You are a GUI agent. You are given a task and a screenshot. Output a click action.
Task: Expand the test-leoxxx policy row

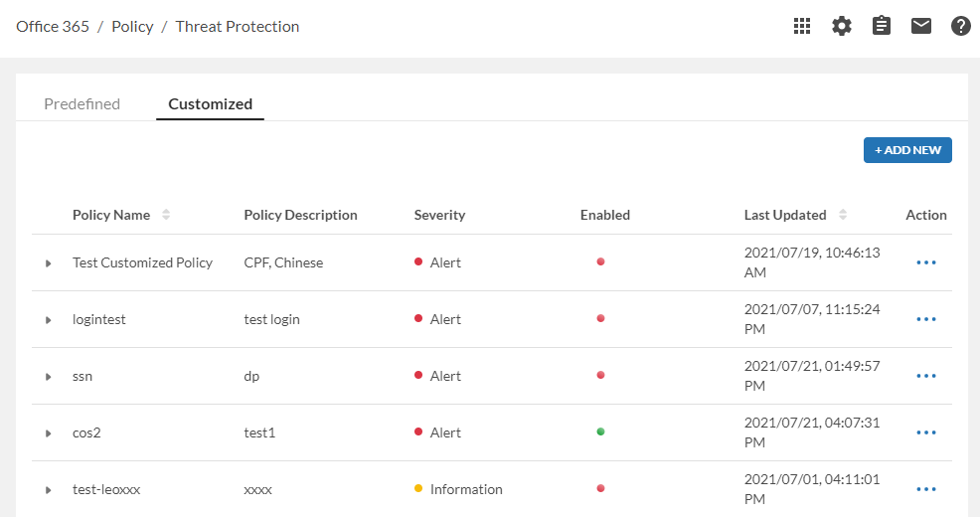click(x=48, y=490)
